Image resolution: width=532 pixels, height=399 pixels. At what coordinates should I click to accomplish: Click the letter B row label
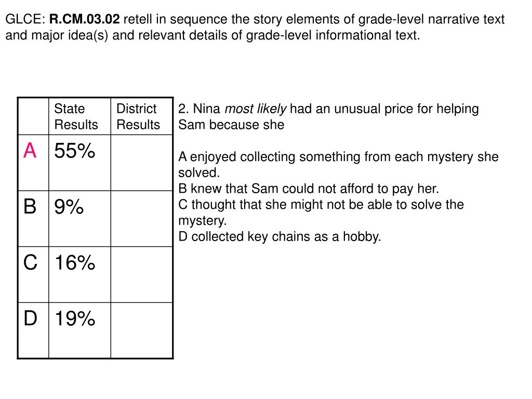click(x=30, y=206)
